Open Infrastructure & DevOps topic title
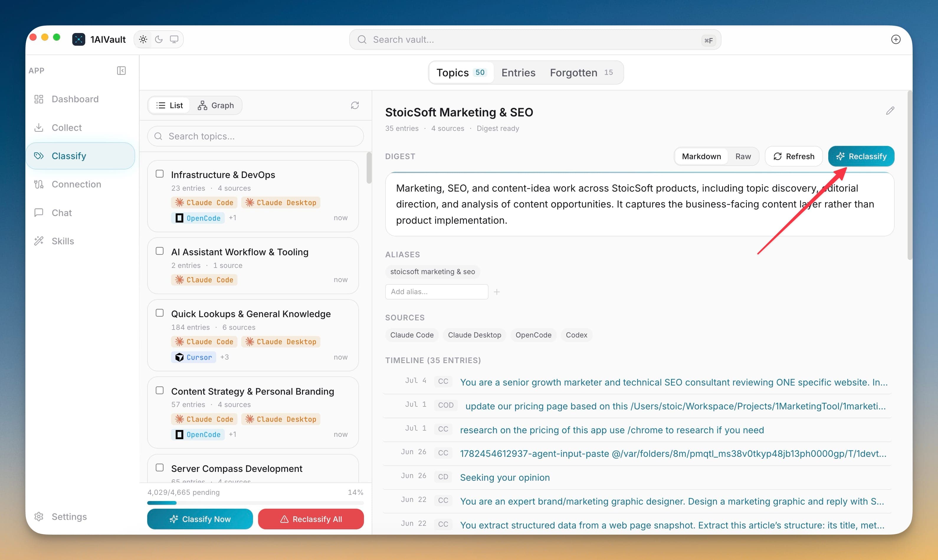The height and width of the screenshot is (560, 938). coord(223,175)
